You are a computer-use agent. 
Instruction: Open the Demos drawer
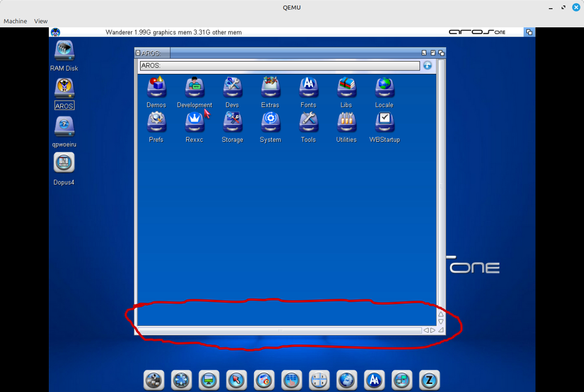[x=156, y=88]
